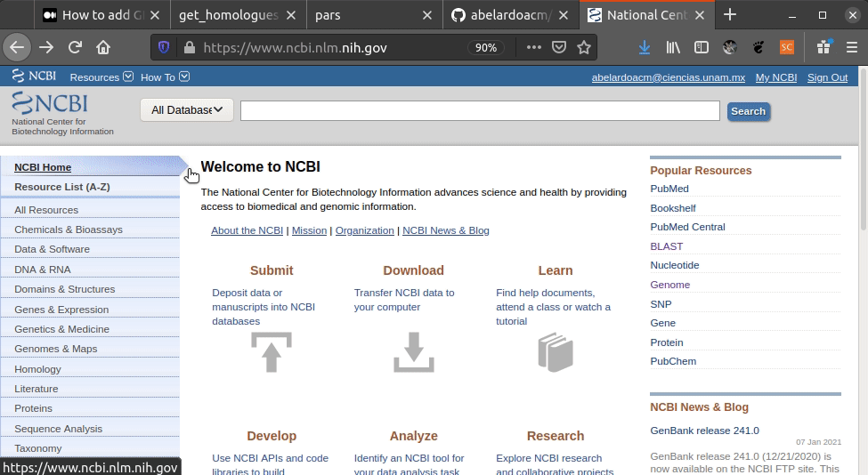Open page actions three-dot menu
This screenshot has height=475, width=868.
[533, 47]
